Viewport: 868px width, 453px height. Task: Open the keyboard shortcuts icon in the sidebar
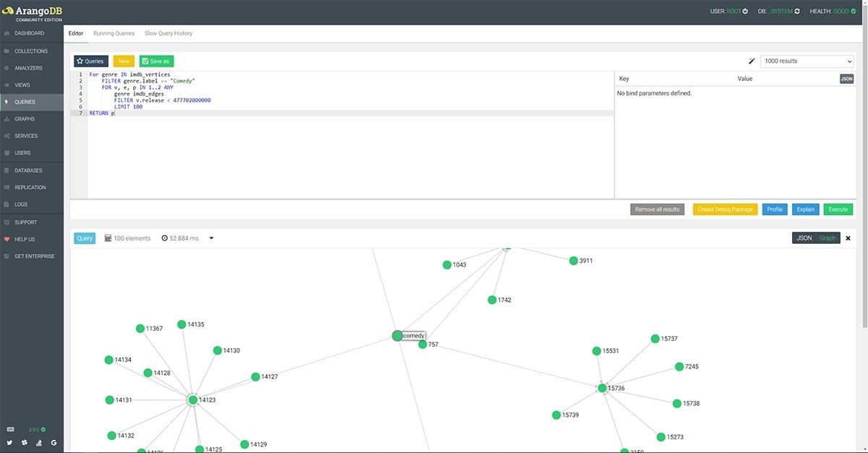tap(10, 429)
